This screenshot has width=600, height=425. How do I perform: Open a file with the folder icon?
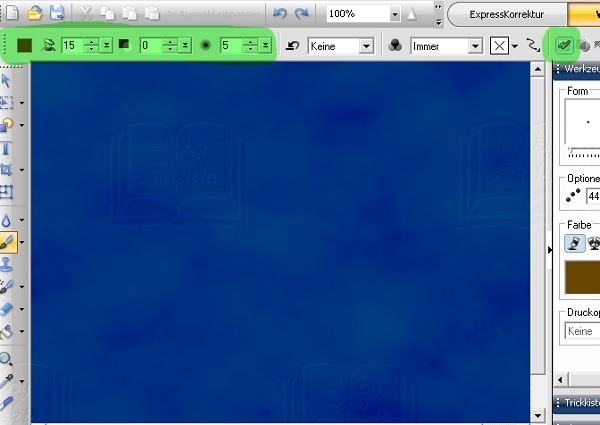34,13
